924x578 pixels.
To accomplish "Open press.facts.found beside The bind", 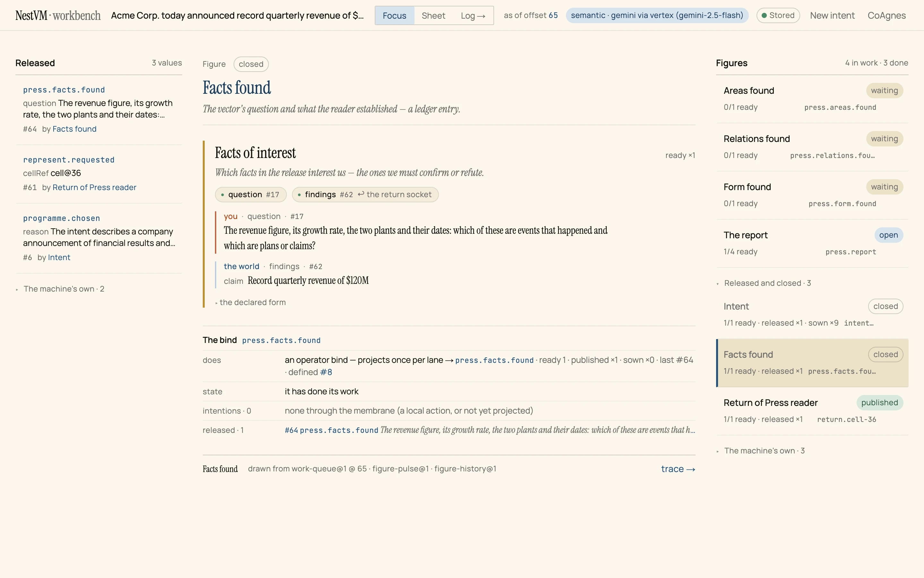I will pyautogui.click(x=281, y=340).
